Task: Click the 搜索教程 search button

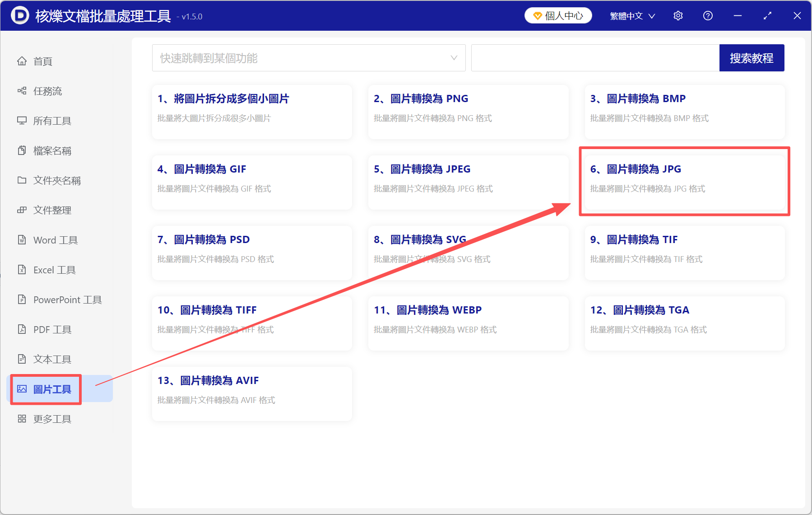Action: [752, 58]
